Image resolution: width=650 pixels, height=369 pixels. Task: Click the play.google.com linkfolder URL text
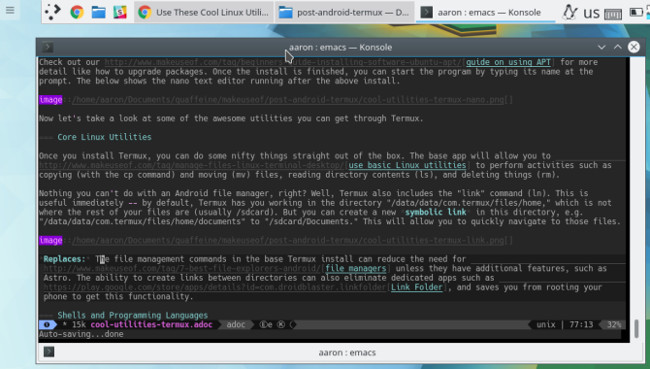[x=215, y=287]
